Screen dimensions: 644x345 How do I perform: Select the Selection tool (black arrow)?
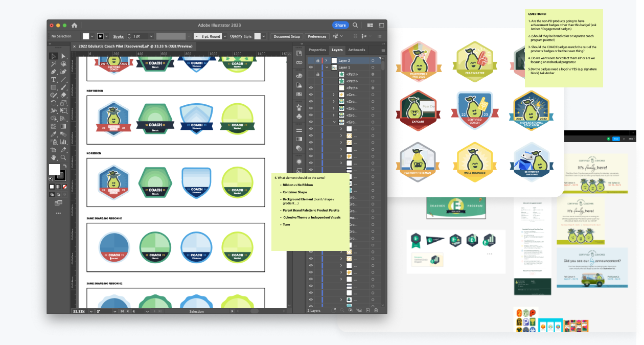[x=53, y=56]
